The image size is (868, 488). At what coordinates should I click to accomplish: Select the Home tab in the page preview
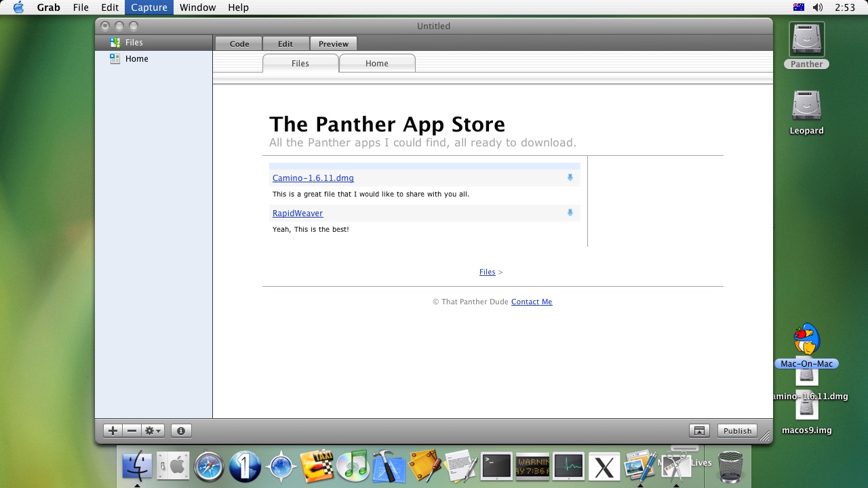377,63
